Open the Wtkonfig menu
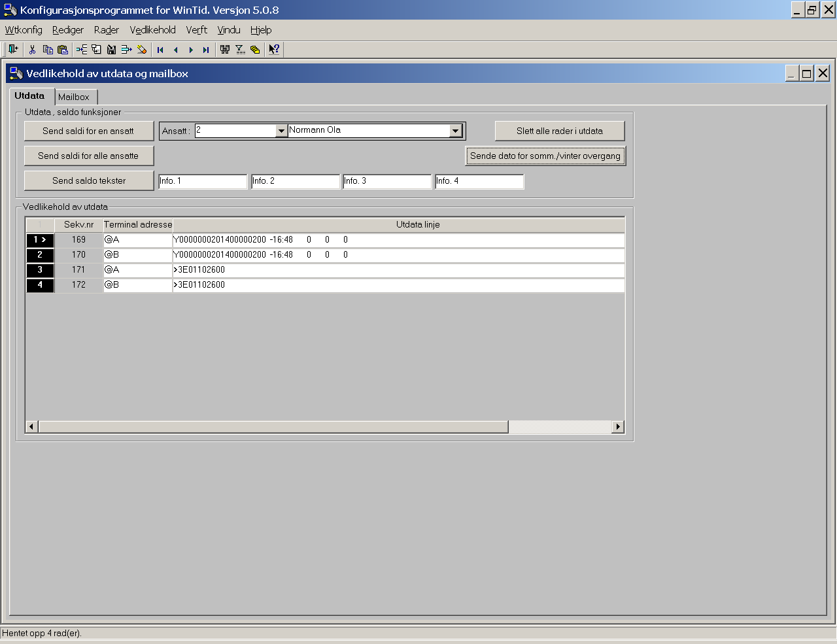The height and width of the screenshot is (644, 837). pyautogui.click(x=24, y=30)
